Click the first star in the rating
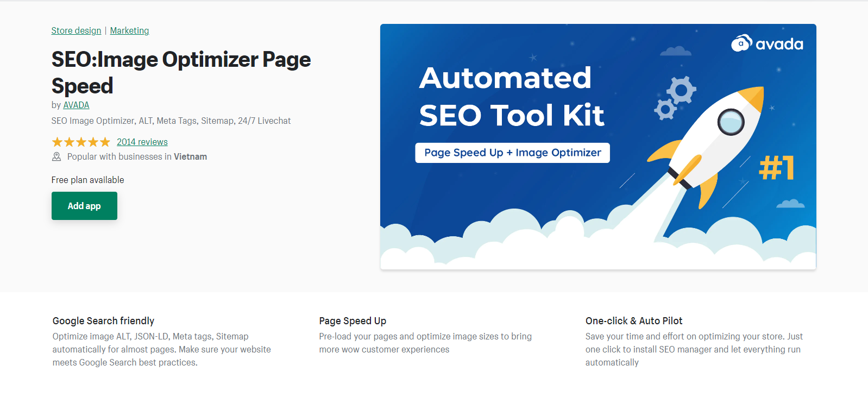Viewport: 868px width, 403px height. (x=57, y=142)
